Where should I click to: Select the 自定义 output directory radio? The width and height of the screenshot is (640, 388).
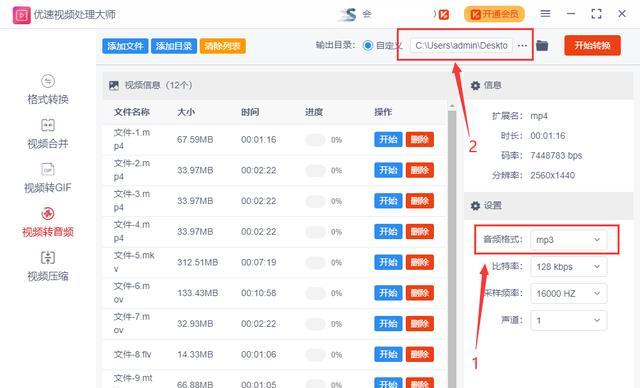pyautogui.click(x=368, y=45)
